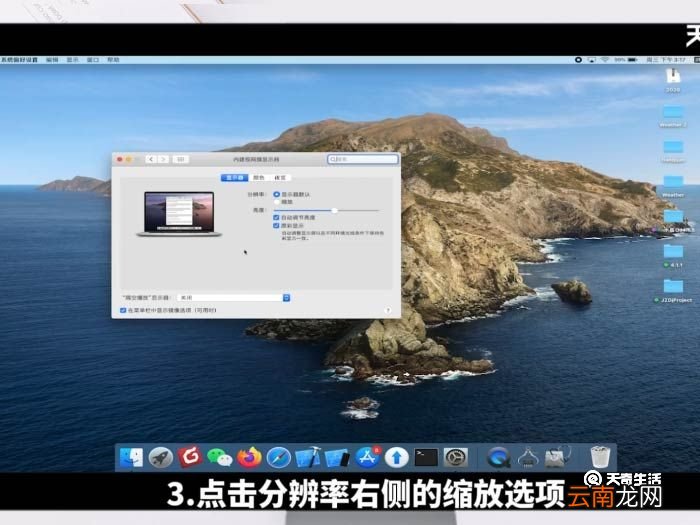Open QuickTime Player in the dock
This screenshot has height=525, width=700.
point(499,458)
